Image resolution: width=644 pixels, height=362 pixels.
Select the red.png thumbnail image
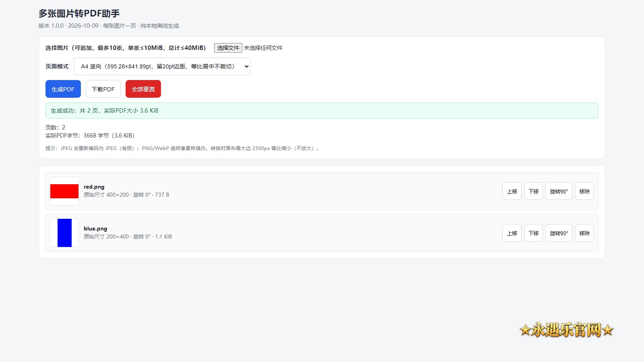pos(64,191)
